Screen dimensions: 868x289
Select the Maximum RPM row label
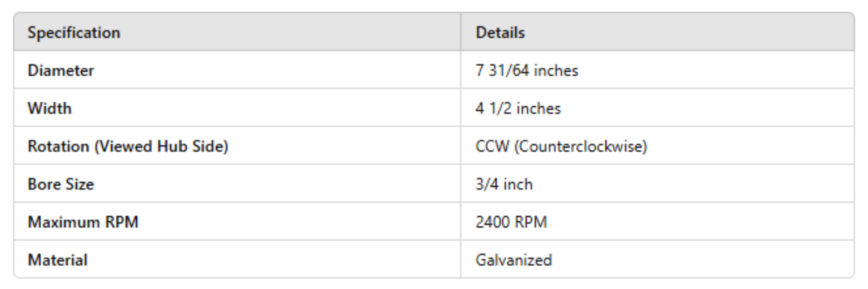(83, 222)
